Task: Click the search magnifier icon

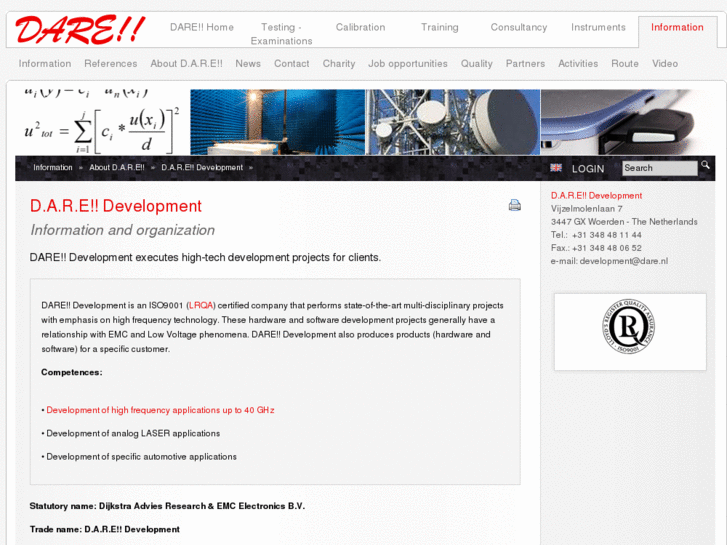Action: click(705, 165)
